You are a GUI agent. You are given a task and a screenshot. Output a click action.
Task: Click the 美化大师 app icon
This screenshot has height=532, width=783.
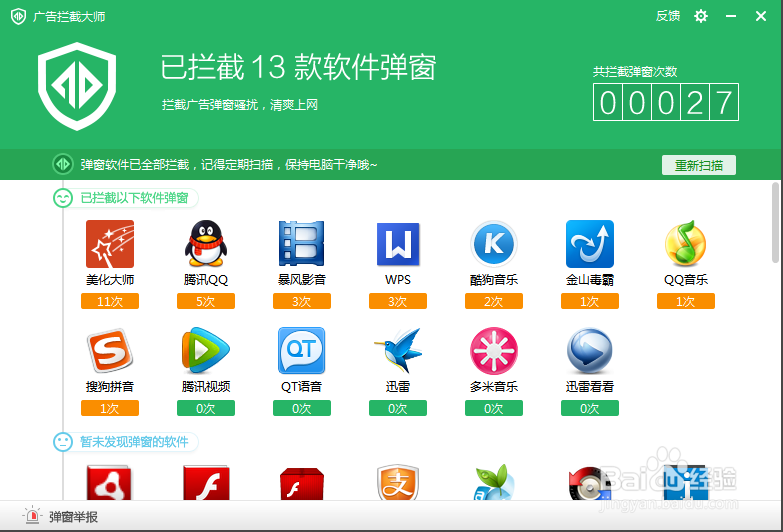coord(110,244)
